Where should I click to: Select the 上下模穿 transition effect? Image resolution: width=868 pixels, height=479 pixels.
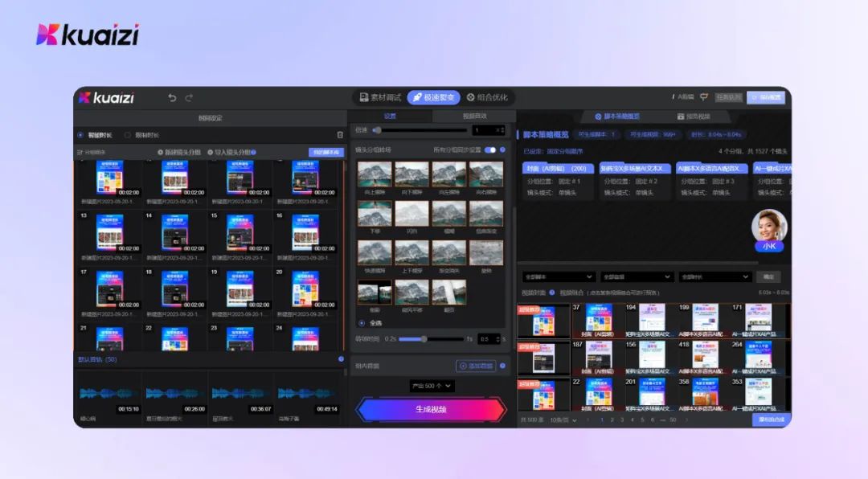click(x=411, y=253)
